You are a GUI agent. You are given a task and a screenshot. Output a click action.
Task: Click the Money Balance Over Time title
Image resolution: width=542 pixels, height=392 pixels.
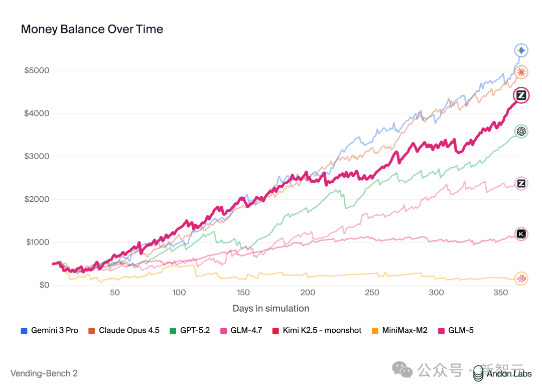click(x=92, y=30)
